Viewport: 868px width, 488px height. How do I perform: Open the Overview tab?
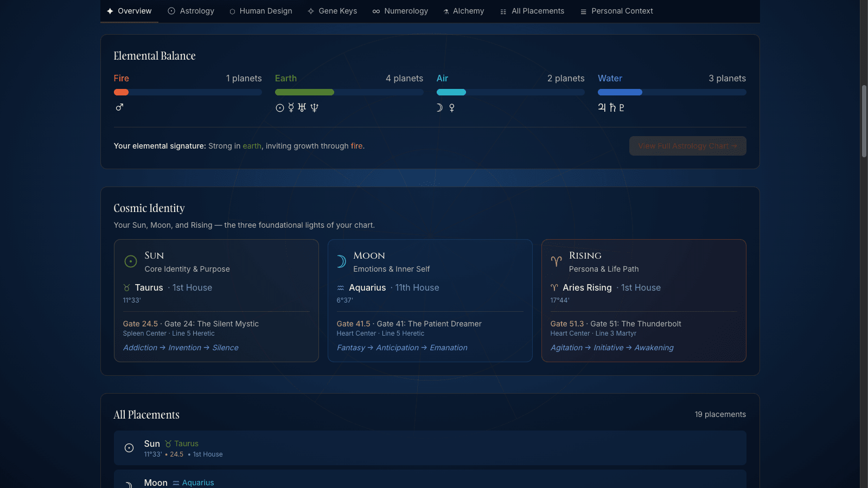click(x=129, y=11)
